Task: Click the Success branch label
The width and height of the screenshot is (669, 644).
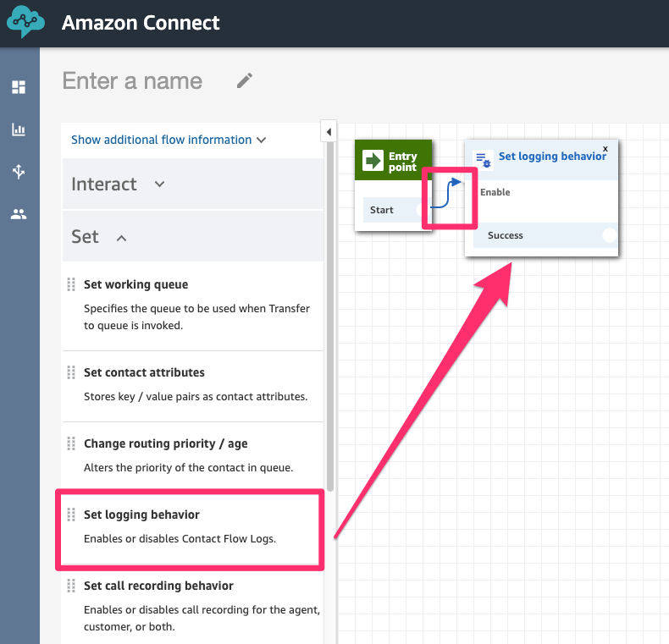Action: click(506, 235)
